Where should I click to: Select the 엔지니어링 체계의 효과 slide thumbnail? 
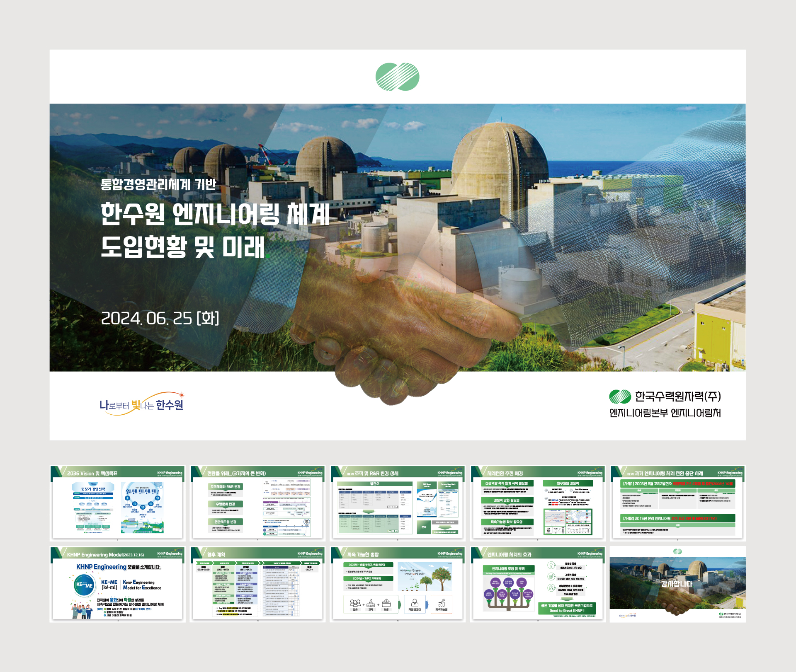pyautogui.click(x=537, y=584)
